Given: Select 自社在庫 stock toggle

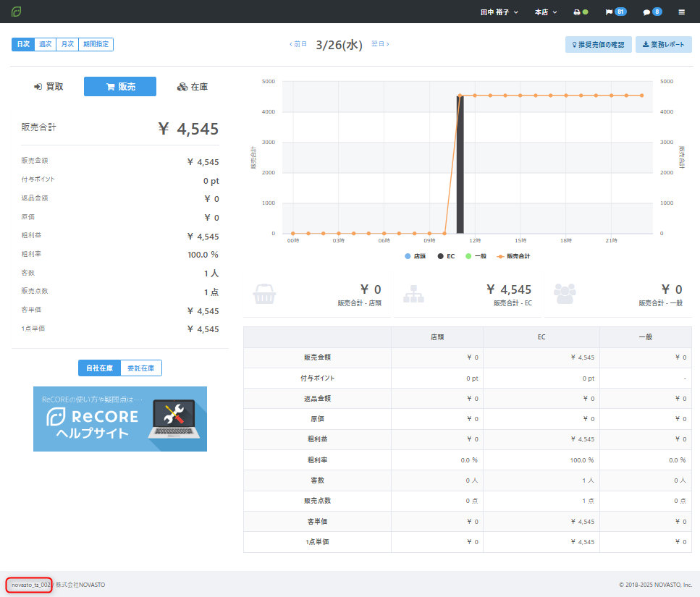Looking at the screenshot, I should 100,368.
